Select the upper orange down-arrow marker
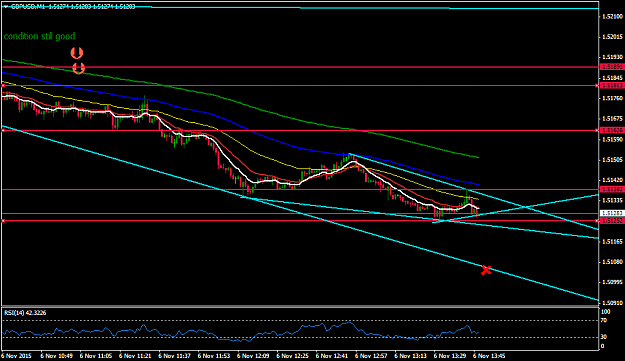The height and width of the screenshot is (361, 625). click(77, 53)
